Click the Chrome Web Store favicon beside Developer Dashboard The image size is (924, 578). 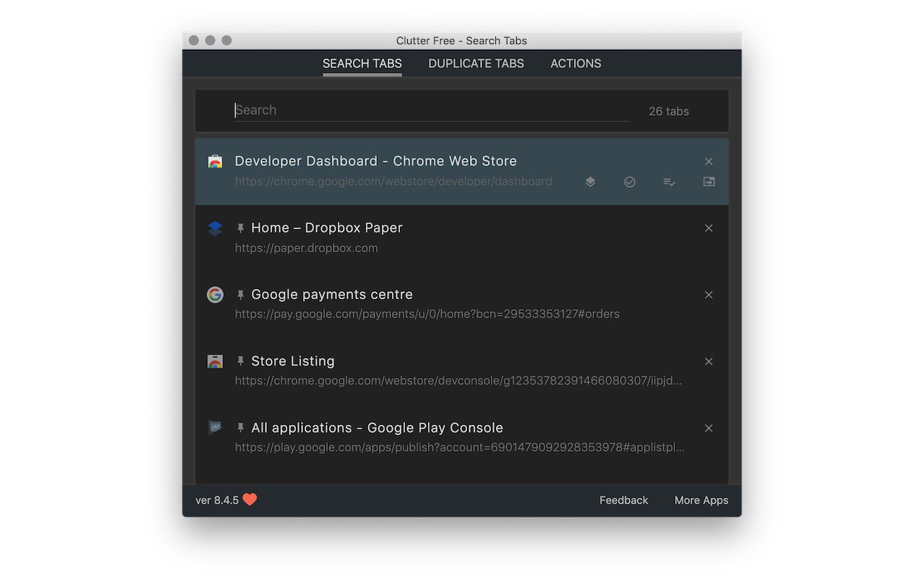click(214, 161)
